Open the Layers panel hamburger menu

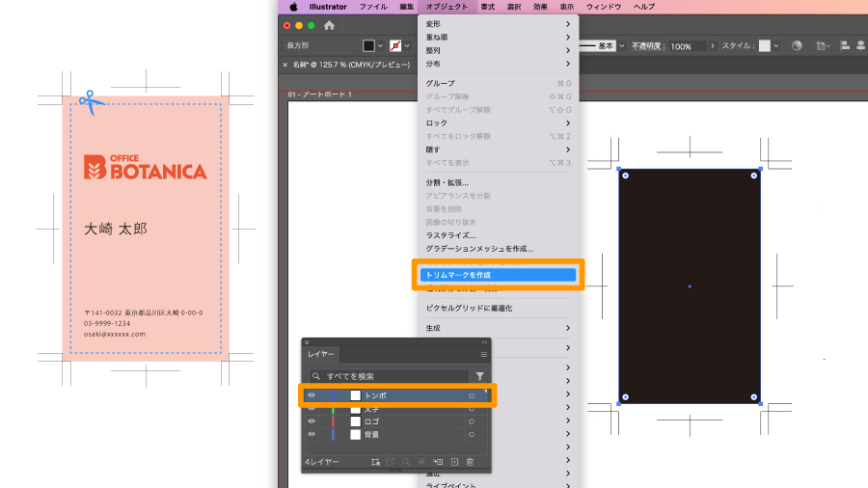pyautogui.click(x=484, y=355)
